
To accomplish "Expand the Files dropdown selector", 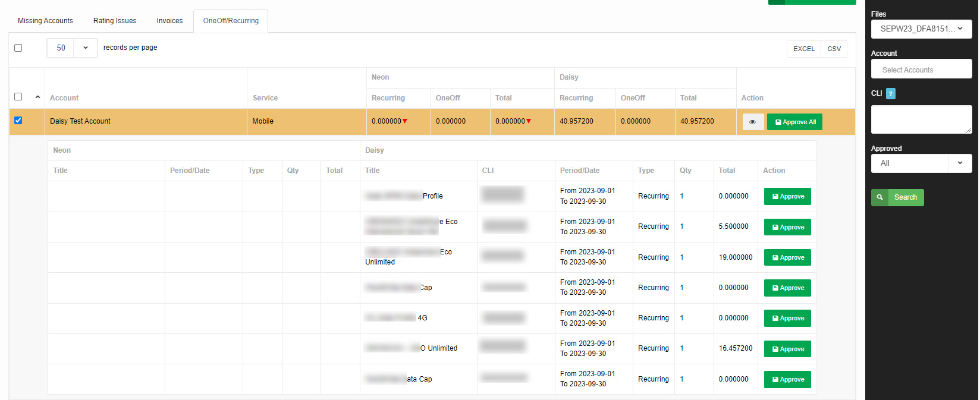I will [x=921, y=29].
